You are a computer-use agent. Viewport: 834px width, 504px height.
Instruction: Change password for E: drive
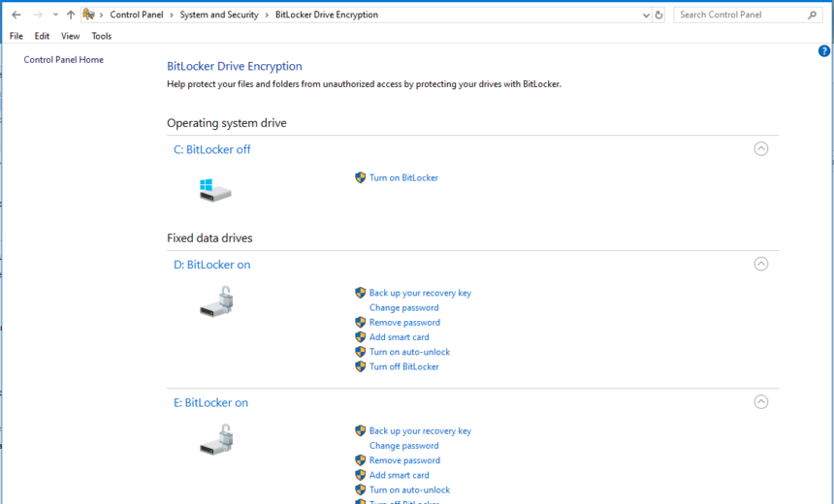tap(403, 446)
